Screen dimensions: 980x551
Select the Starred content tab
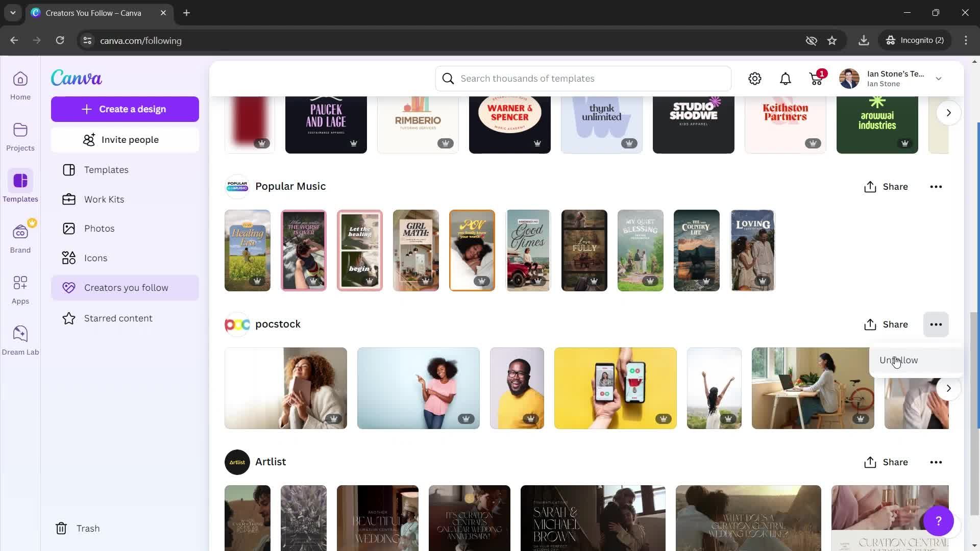click(x=118, y=318)
